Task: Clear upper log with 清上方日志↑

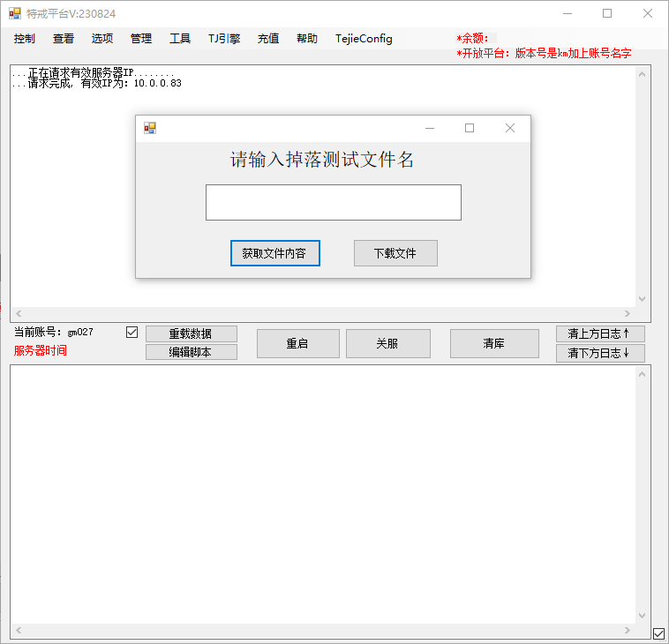Action: pyautogui.click(x=600, y=333)
